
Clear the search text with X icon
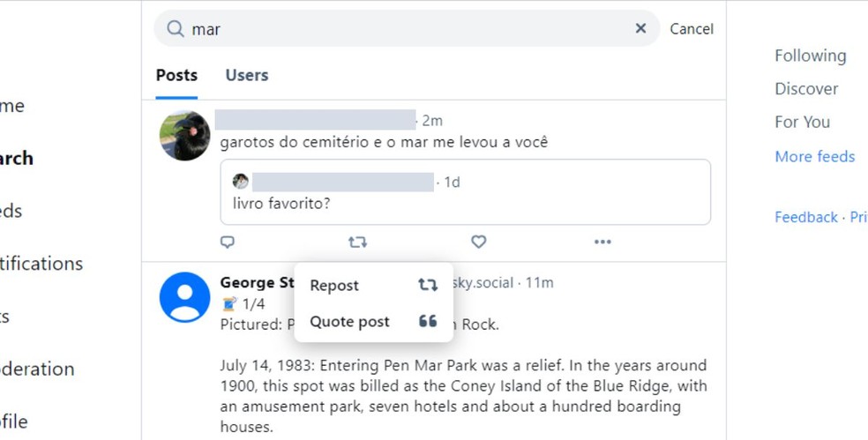[x=640, y=29]
